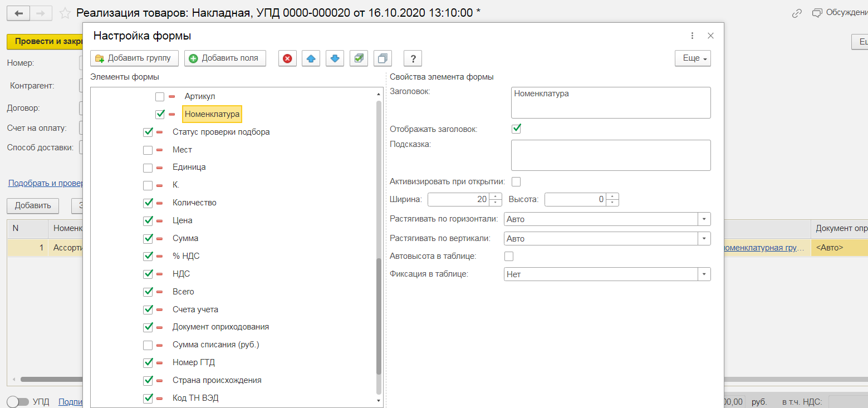Open the three-dot dialog menu
Image resolution: width=868 pixels, height=408 pixels.
coord(692,36)
